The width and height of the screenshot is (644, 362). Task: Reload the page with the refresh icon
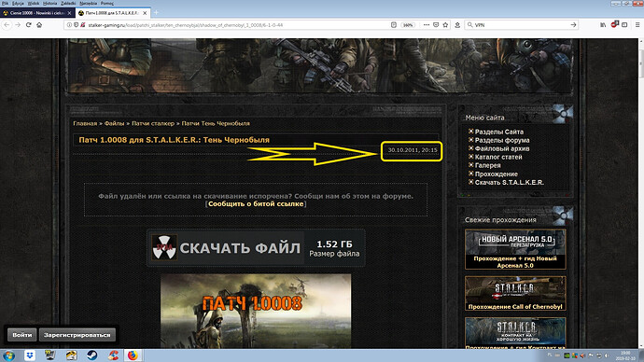pos(28,25)
